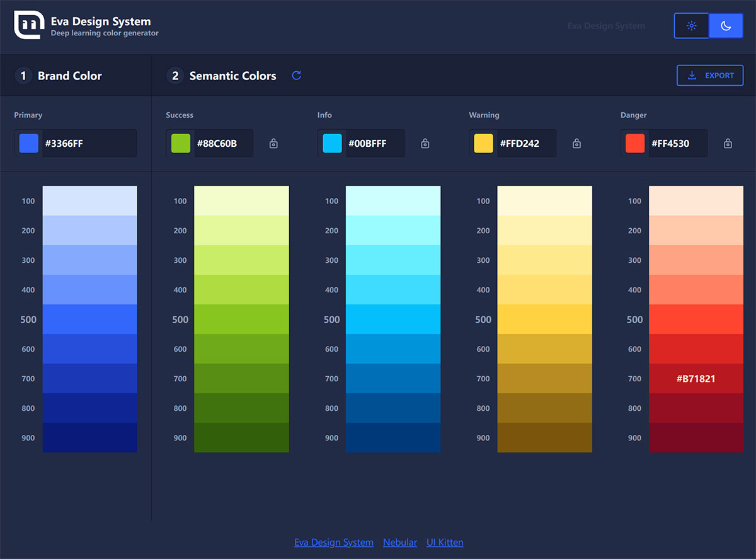
Task: Click the Eva Design System logo icon
Action: pyautogui.click(x=28, y=26)
